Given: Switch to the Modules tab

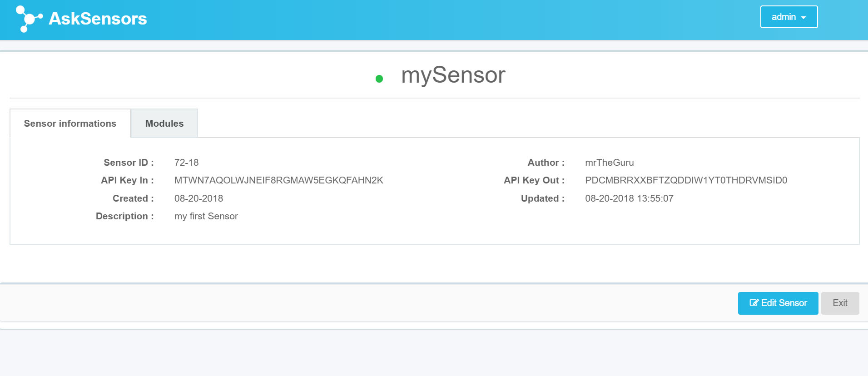Looking at the screenshot, I should coord(164,124).
